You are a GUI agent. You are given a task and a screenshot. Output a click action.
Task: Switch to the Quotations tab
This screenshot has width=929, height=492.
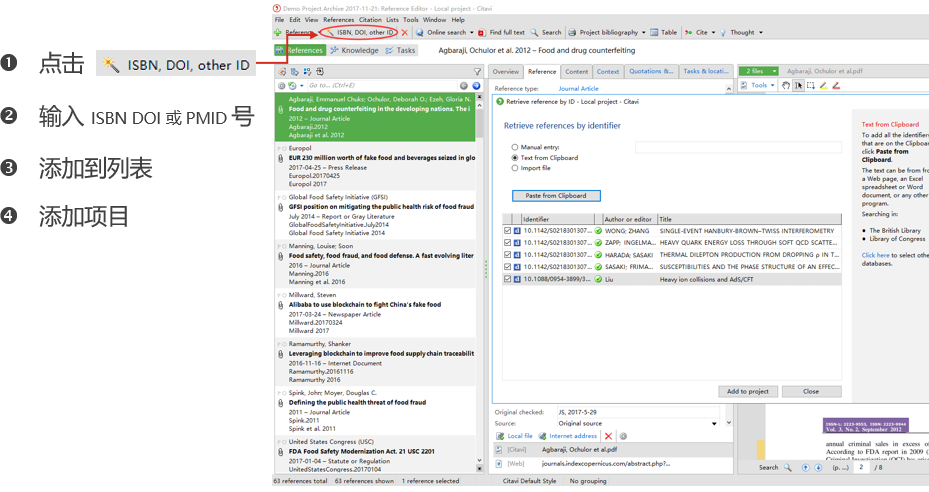click(651, 72)
